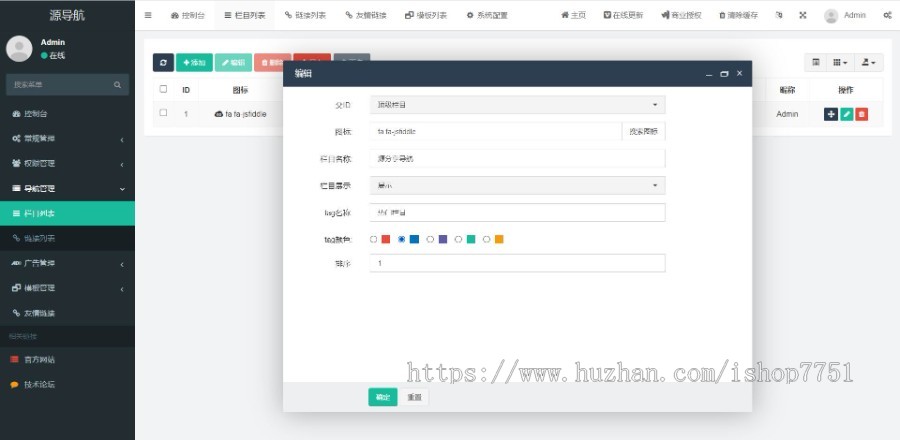Click the red 删除 toolbar button
The height and width of the screenshot is (440, 900).
coord(272,63)
